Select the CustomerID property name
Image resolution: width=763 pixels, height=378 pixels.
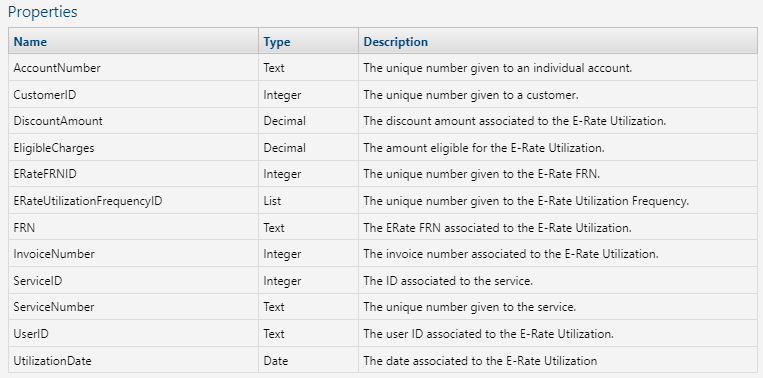[x=45, y=95]
